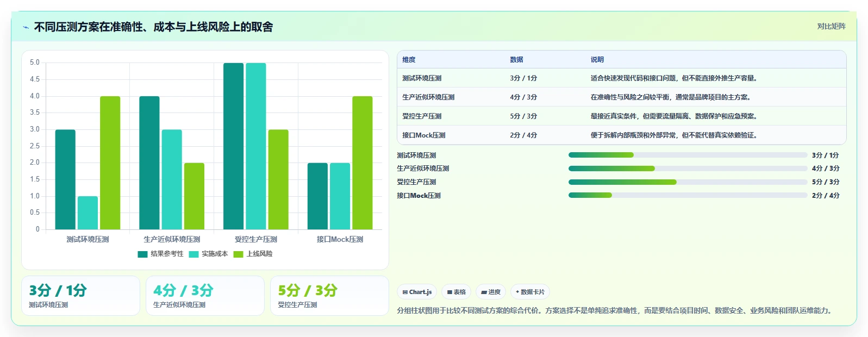Click the table data cell 3分 / 1分
This screenshot has height=337, width=868.
(523, 78)
